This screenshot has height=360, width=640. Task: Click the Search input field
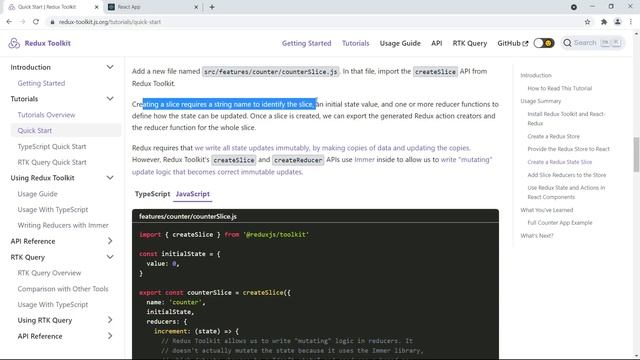(x=592, y=43)
